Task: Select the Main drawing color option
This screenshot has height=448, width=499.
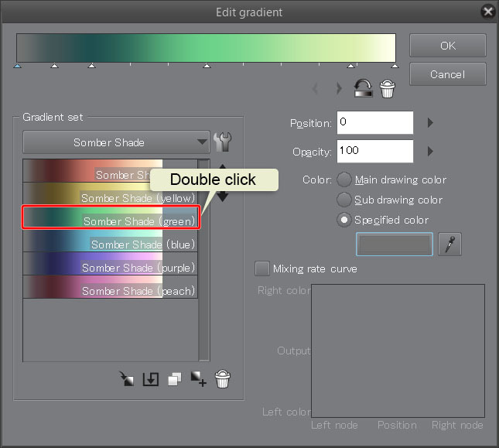Action: [344, 180]
